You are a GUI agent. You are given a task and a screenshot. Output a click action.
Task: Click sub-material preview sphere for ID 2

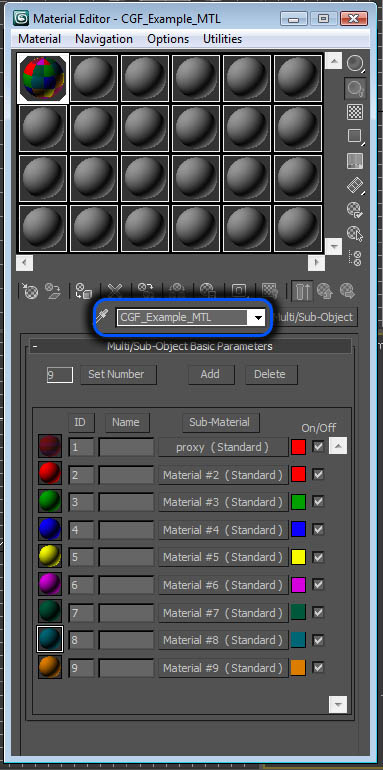(50, 474)
